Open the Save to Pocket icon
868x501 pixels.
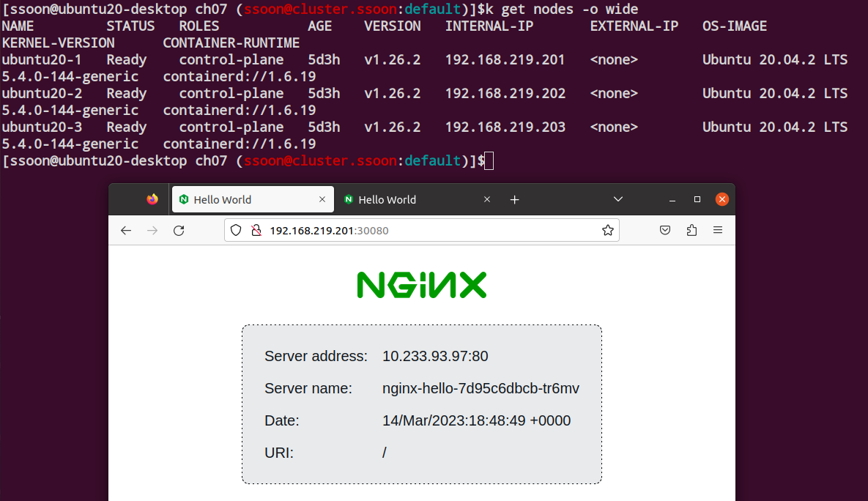(x=665, y=230)
